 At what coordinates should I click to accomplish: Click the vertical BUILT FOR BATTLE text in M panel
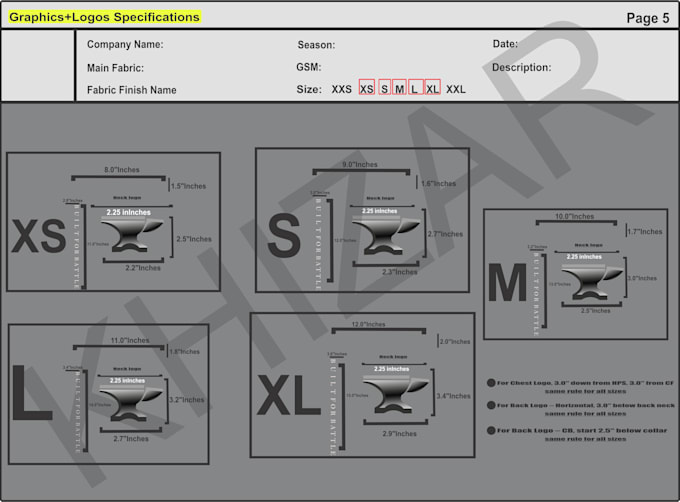coord(536,295)
